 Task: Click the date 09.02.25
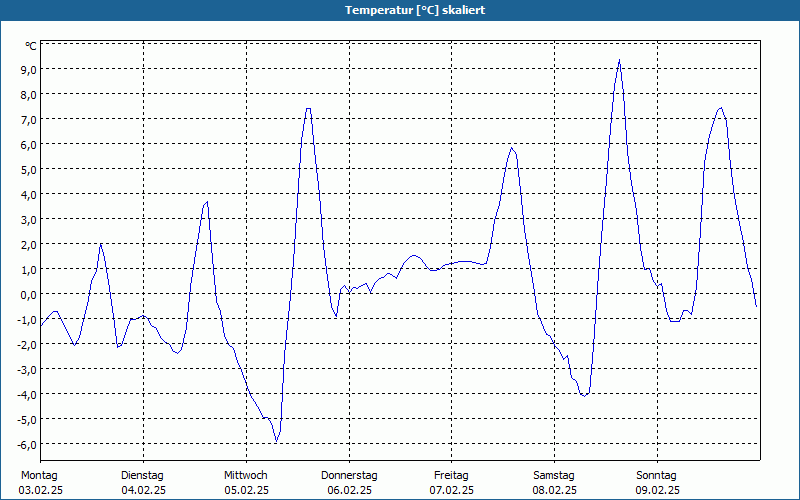point(657,491)
